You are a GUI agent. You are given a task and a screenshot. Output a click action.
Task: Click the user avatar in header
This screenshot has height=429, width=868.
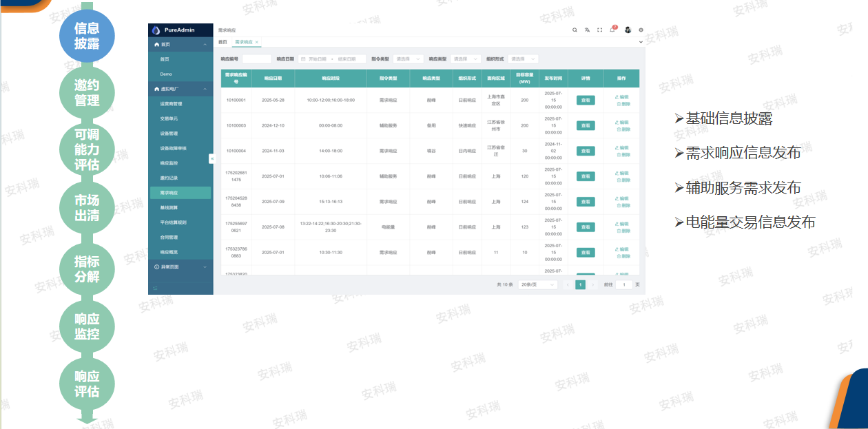pos(628,30)
